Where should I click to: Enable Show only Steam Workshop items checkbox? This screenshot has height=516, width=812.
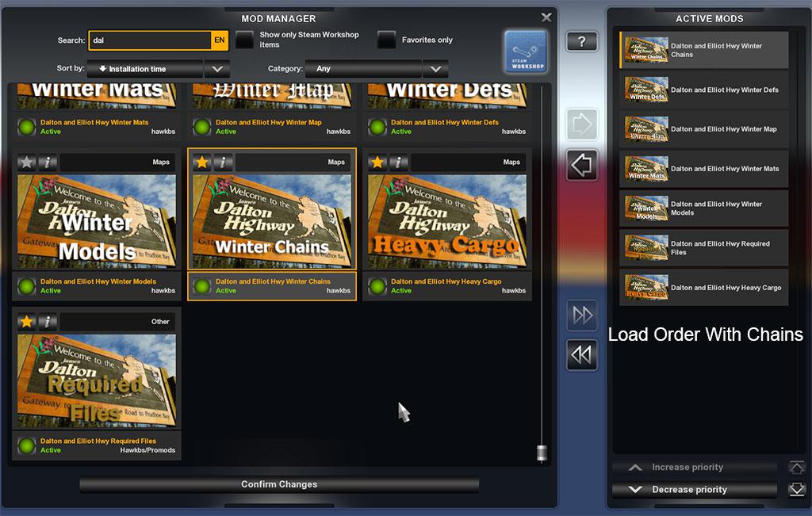pos(245,40)
